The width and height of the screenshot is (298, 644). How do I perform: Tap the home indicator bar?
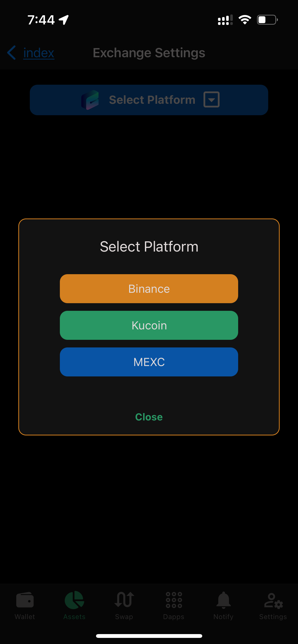(149, 636)
